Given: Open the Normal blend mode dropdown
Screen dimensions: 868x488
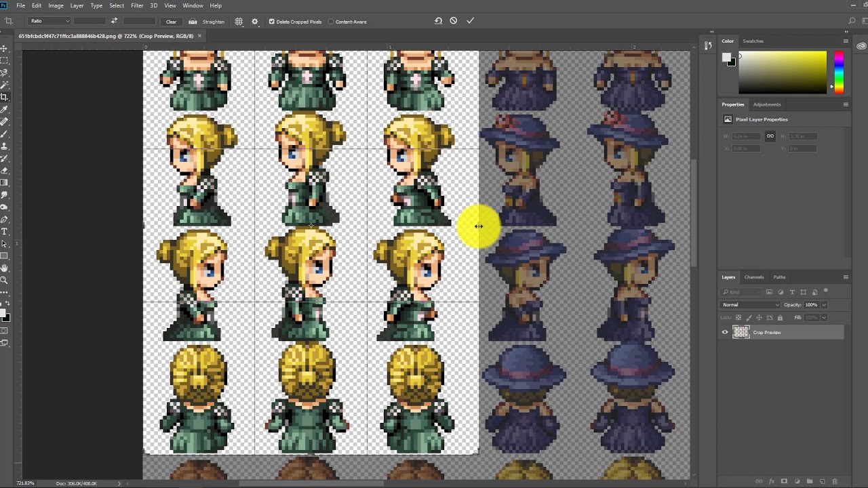Looking at the screenshot, I should click(751, 305).
